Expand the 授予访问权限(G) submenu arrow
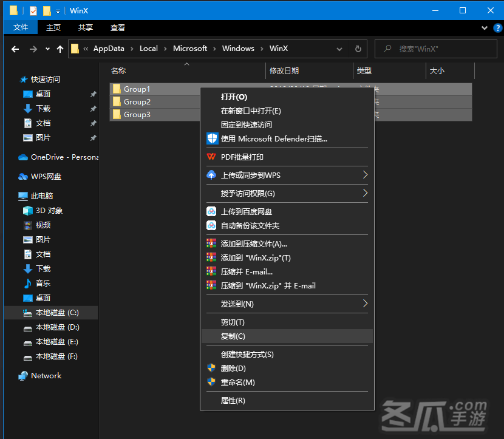This screenshot has width=504, height=439. (365, 193)
